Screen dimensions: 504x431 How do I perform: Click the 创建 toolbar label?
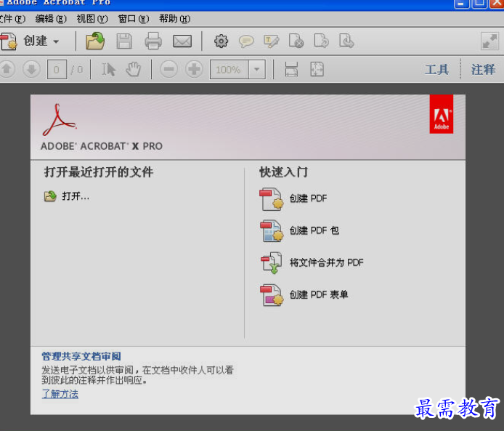click(36, 41)
